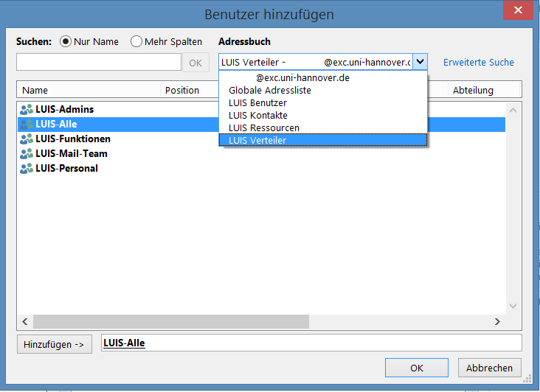This screenshot has height=392, width=540.
Task: Open the Erweiterte Suche link
Action: (478, 62)
